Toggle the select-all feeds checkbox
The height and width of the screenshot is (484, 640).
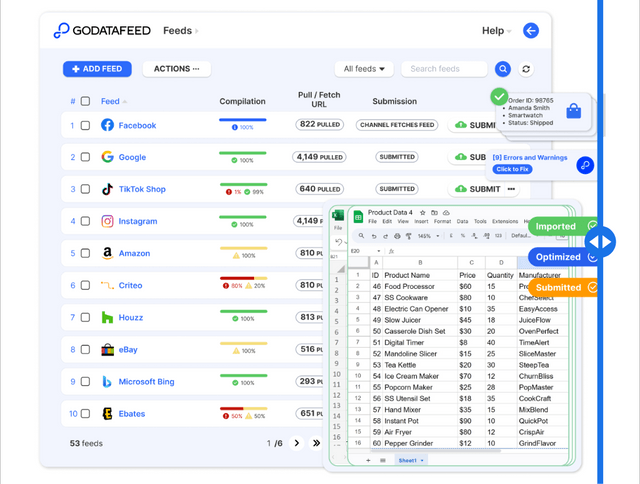85,101
